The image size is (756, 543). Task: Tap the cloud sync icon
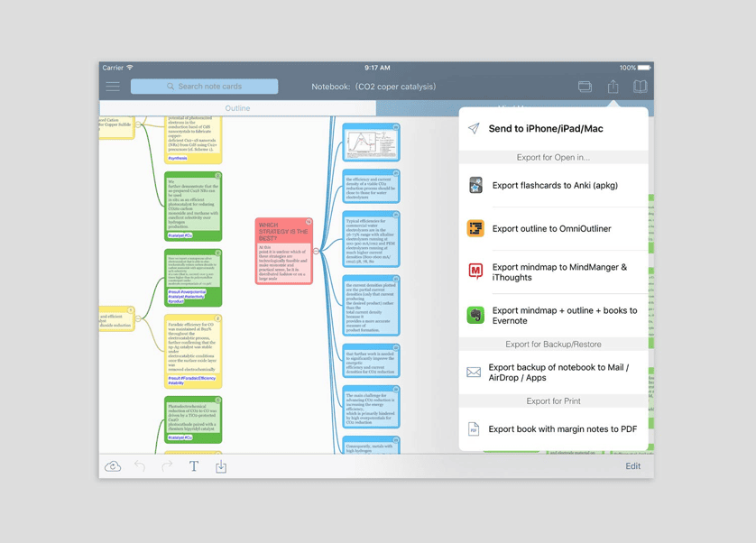click(x=113, y=466)
